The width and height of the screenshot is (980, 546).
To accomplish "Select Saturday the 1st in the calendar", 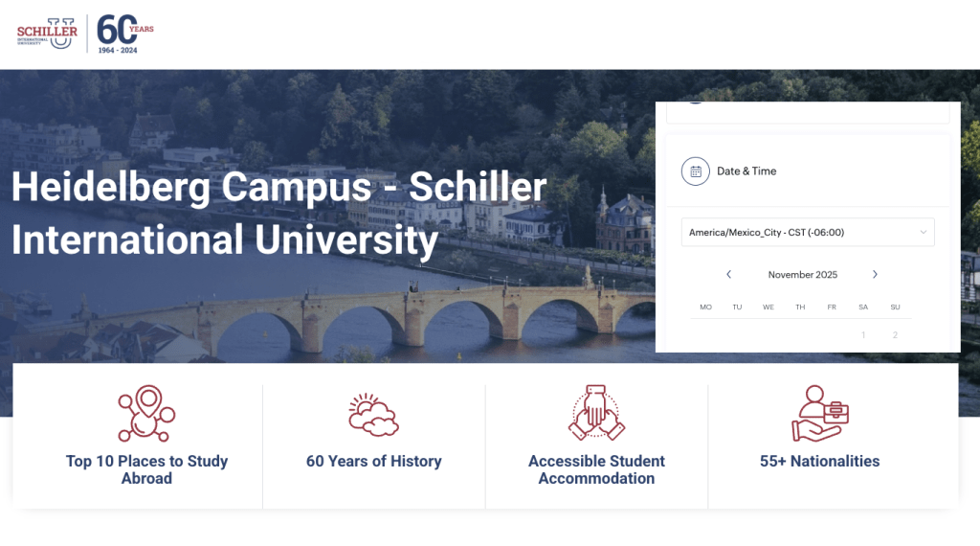I will [x=863, y=335].
